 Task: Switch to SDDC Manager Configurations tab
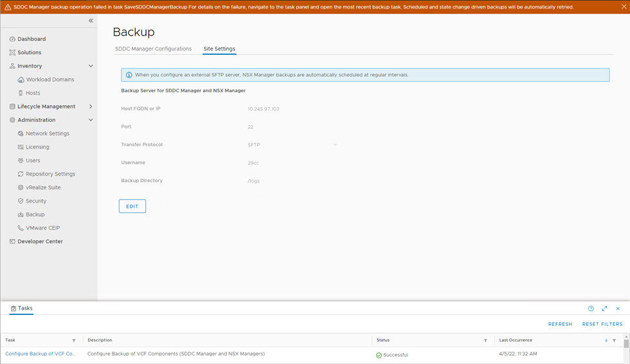click(153, 49)
